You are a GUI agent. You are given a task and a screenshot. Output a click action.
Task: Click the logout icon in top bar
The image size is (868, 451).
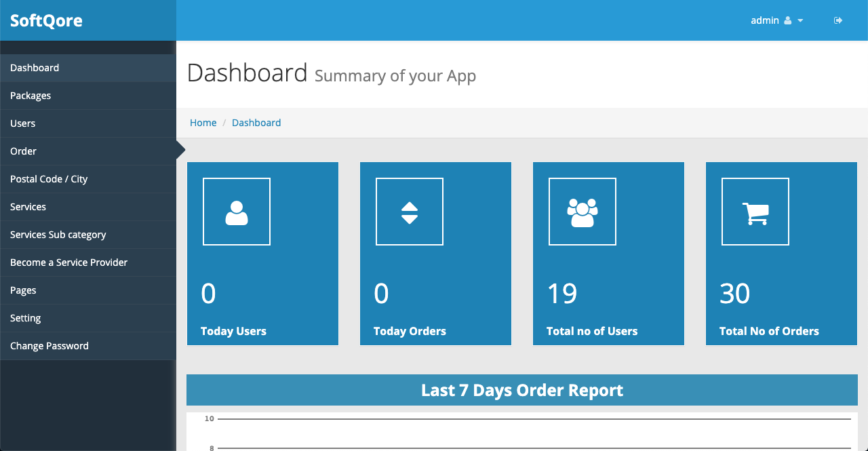coord(838,20)
